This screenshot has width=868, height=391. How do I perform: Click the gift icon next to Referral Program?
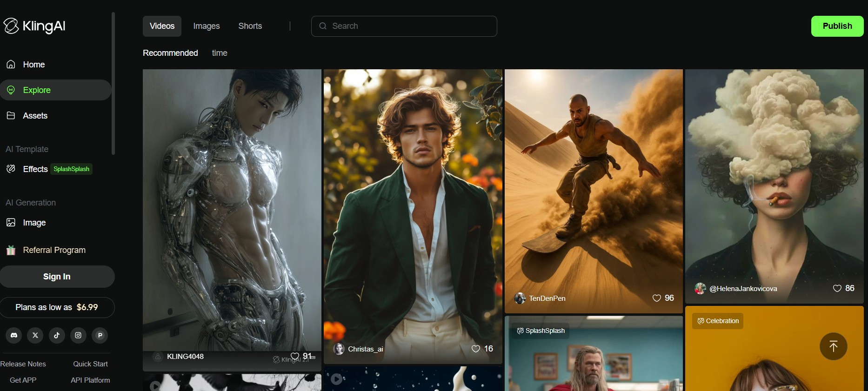(11, 250)
